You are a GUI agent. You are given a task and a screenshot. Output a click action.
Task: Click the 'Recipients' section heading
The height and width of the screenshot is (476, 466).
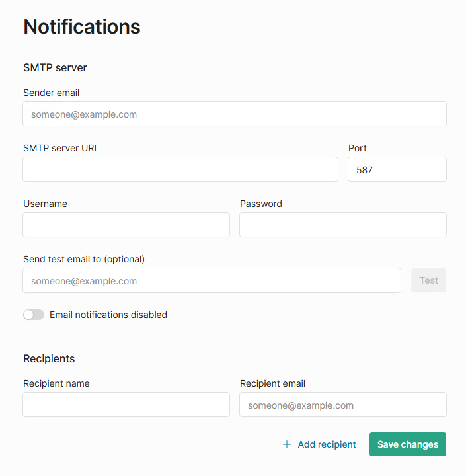pyautogui.click(x=49, y=358)
